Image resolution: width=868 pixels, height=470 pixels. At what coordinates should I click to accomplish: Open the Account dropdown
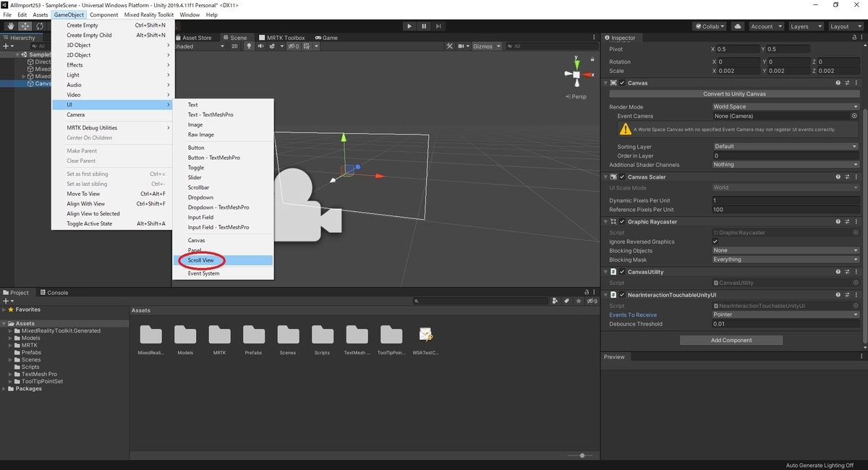(x=765, y=26)
